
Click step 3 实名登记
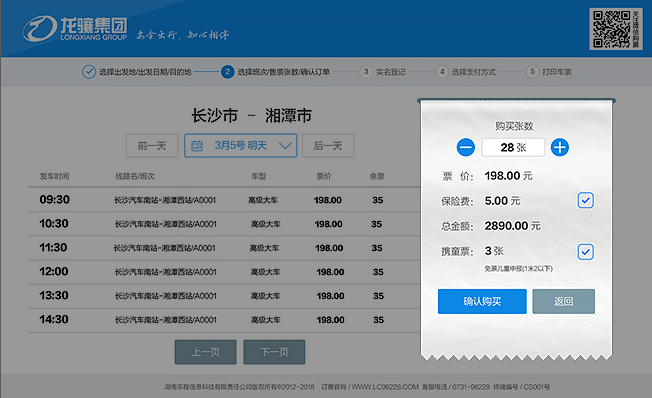[x=383, y=72]
